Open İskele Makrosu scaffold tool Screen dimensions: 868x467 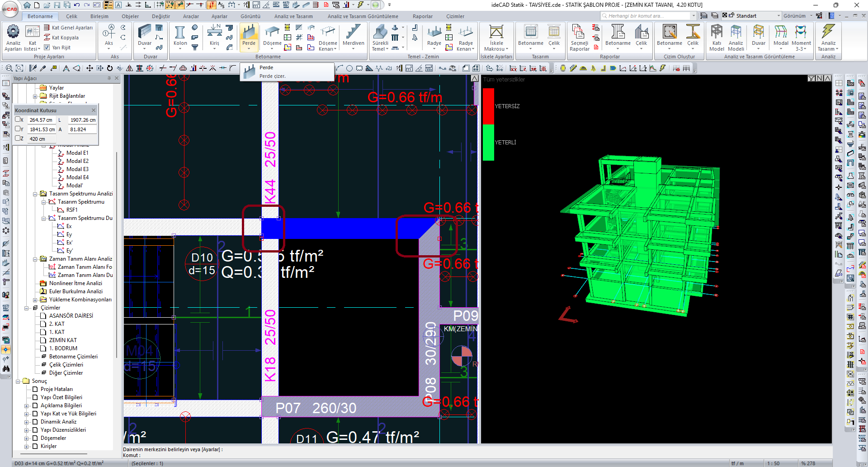click(496, 38)
